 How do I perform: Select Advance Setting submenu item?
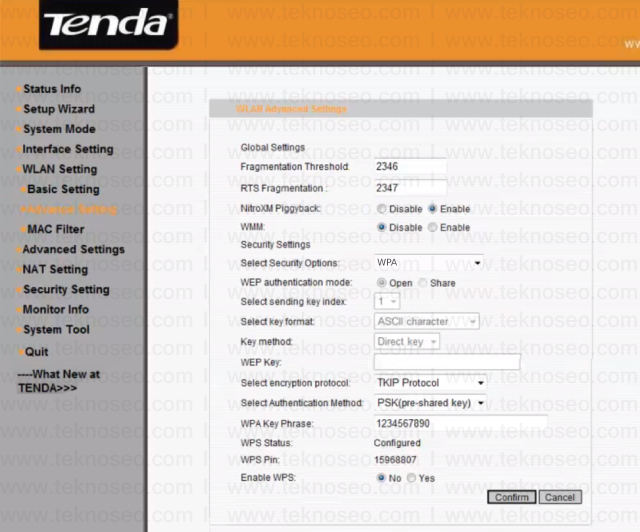[72, 209]
